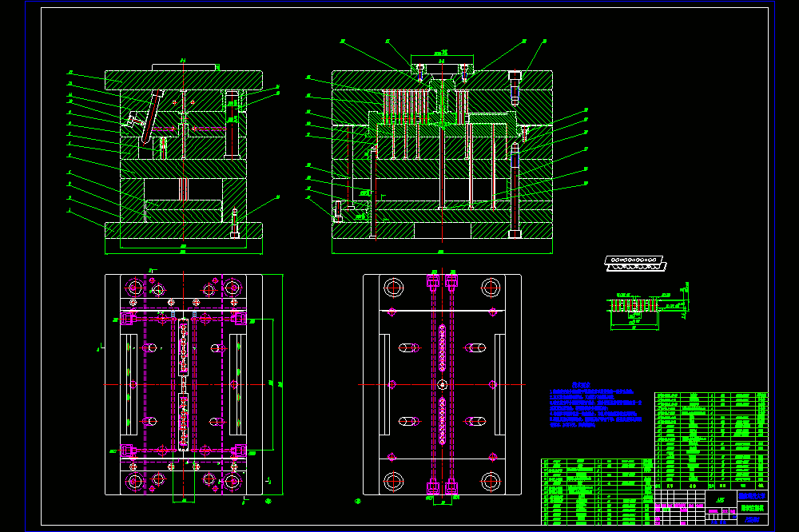Select the upper magenta cavity in right plan view
This screenshot has width=799, height=532.
442,347
